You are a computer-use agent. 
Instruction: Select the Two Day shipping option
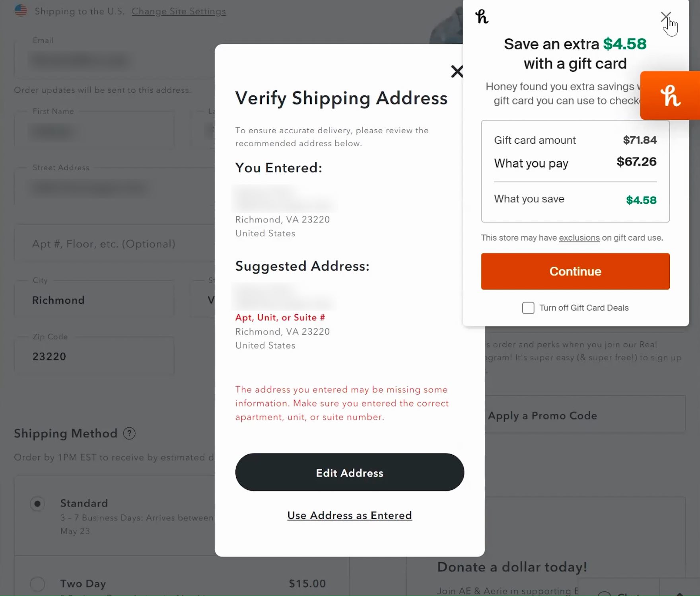click(x=37, y=584)
